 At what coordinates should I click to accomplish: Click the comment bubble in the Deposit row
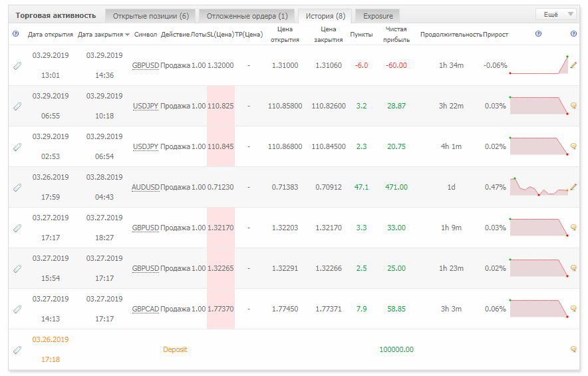[573, 349]
